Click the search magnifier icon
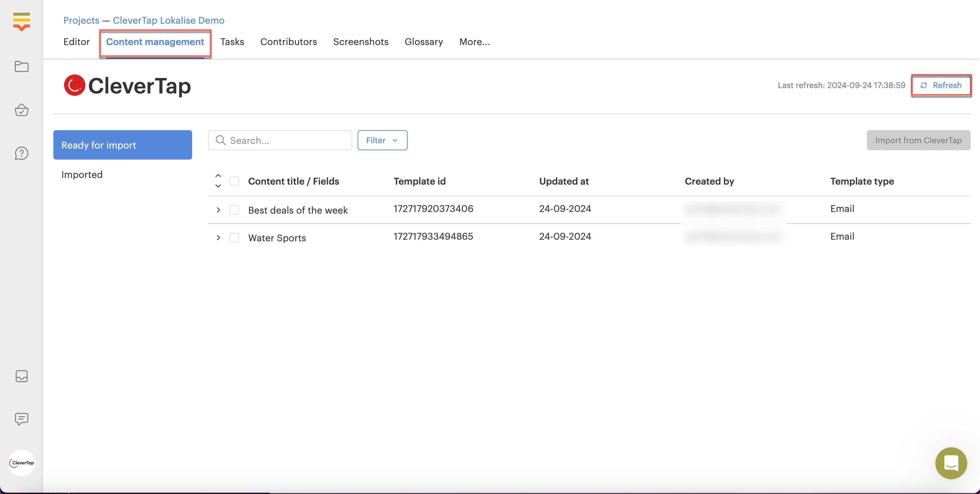The width and height of the screenshot is (980, 494). coord(221,140)
